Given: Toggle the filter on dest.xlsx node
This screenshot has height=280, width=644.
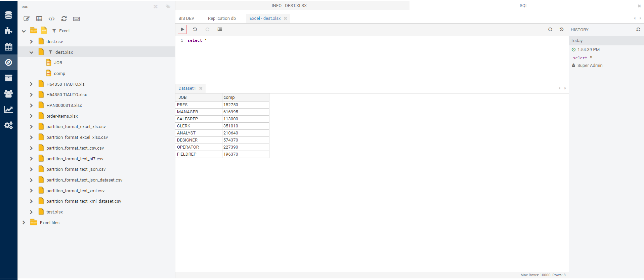Looking at the screenshot, I should [50, 52].
